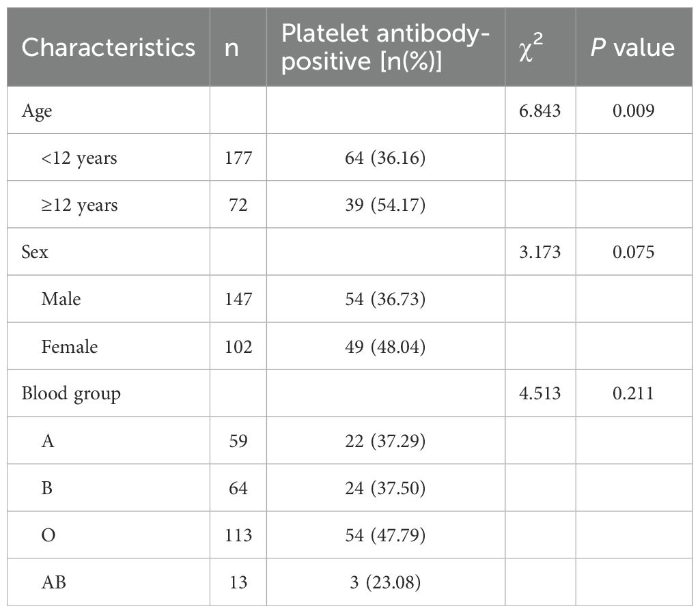Select the chi-square value 6.843
This screenshot has height=613, width=700.
[540, 111]
